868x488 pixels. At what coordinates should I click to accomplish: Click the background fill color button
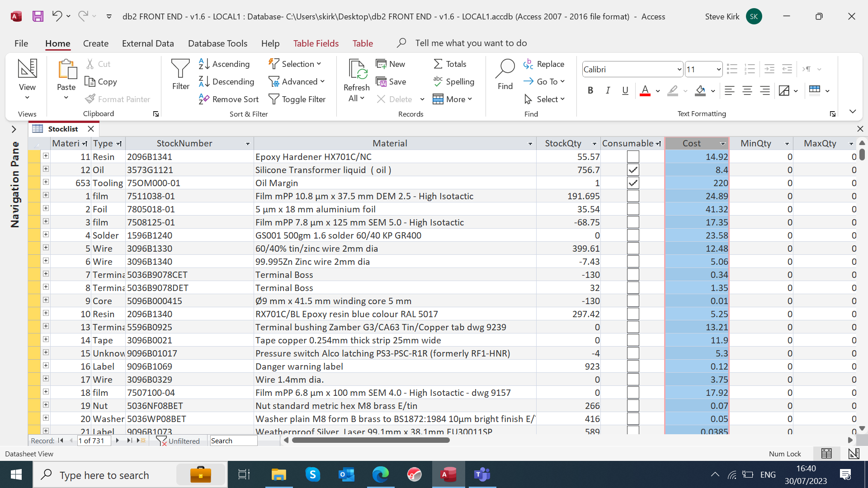pos(700,90)
